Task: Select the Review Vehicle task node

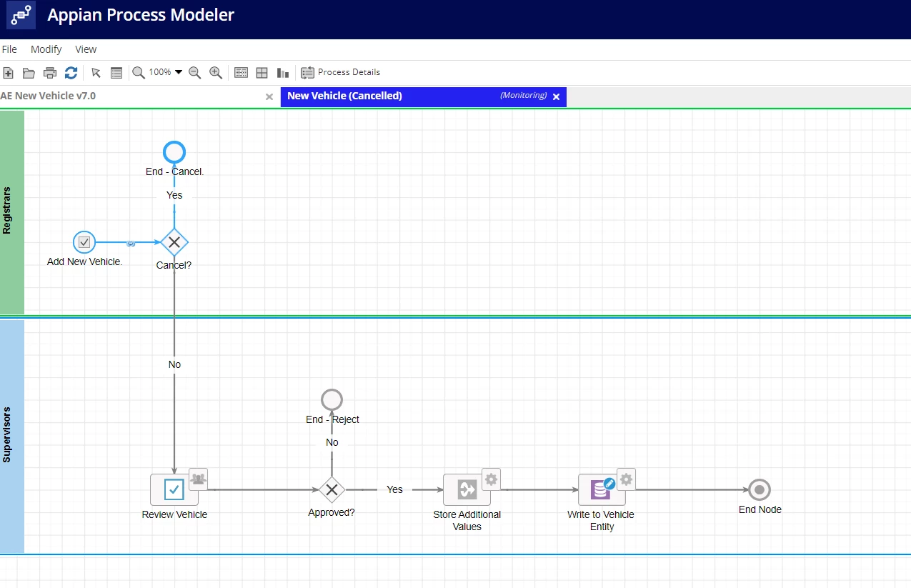Action: (174, 489)
